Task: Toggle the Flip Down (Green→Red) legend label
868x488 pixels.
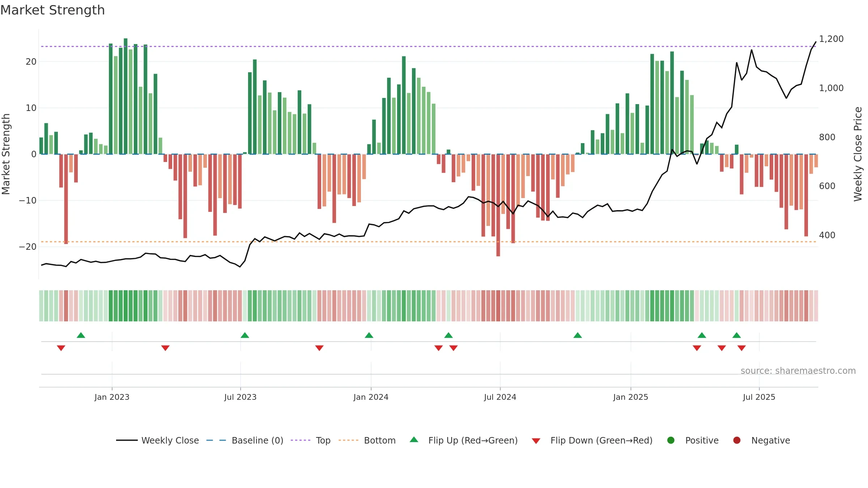Action: (601, 440)
